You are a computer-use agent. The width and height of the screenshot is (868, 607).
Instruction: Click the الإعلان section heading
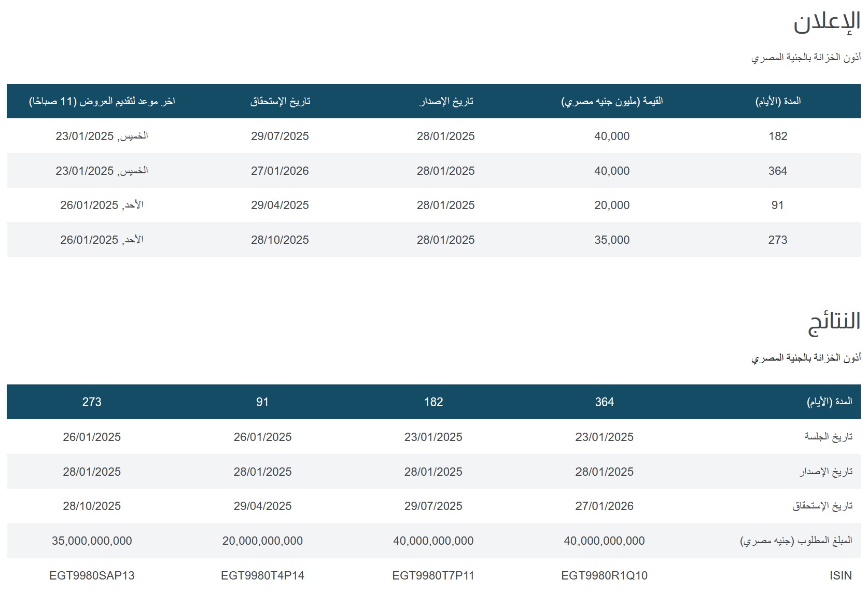tap(827, 23)
